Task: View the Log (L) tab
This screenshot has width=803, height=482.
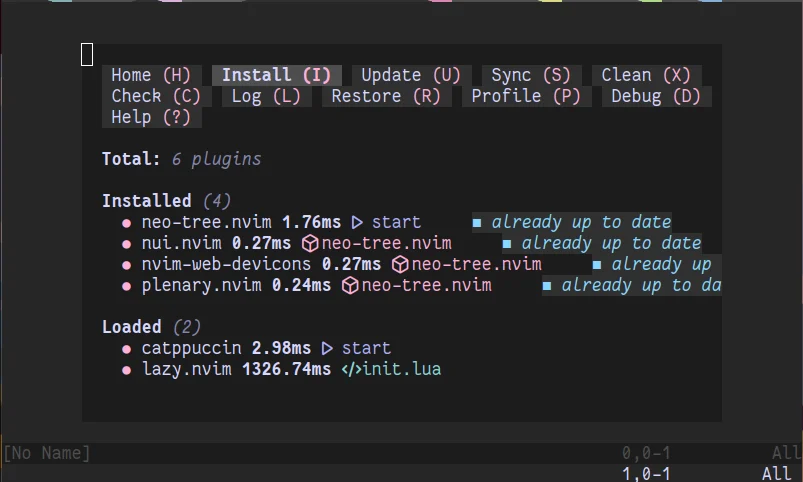Action: 266,96
